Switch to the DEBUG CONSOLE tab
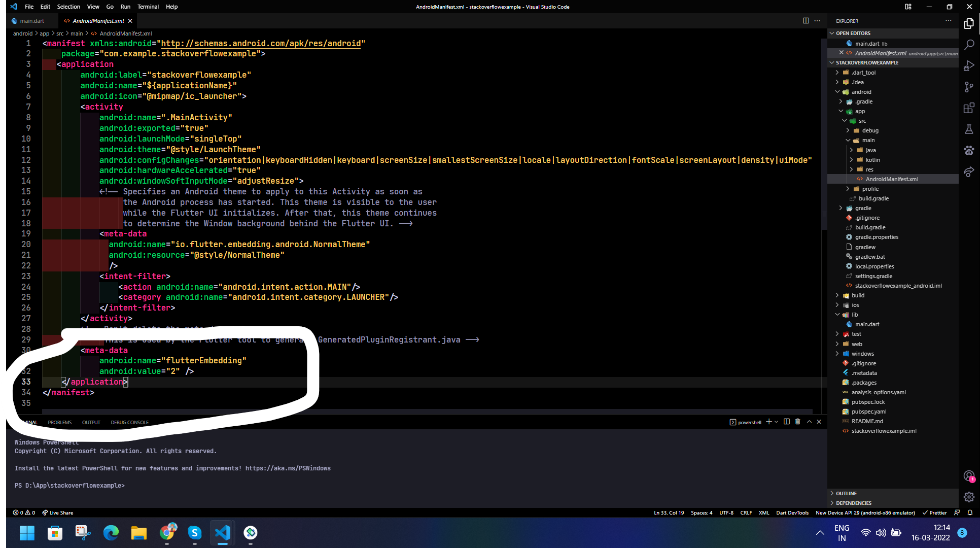The width and height of the screenshot is (980, 548). click(x=130, y=422)
